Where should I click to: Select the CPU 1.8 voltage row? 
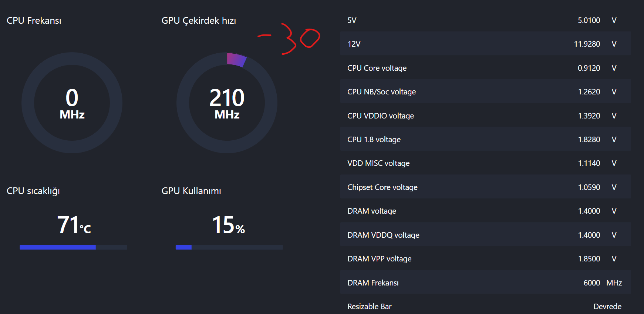(485, 139)
